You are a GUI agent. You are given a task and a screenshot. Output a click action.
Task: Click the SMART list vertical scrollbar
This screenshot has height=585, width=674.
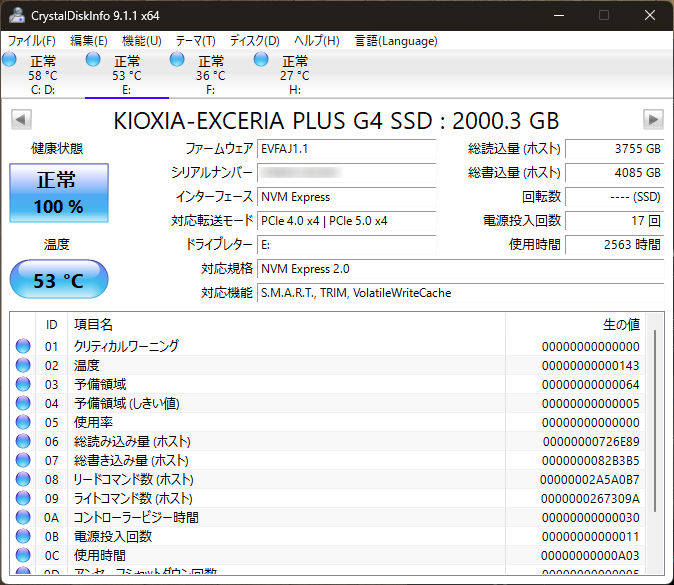655,421
